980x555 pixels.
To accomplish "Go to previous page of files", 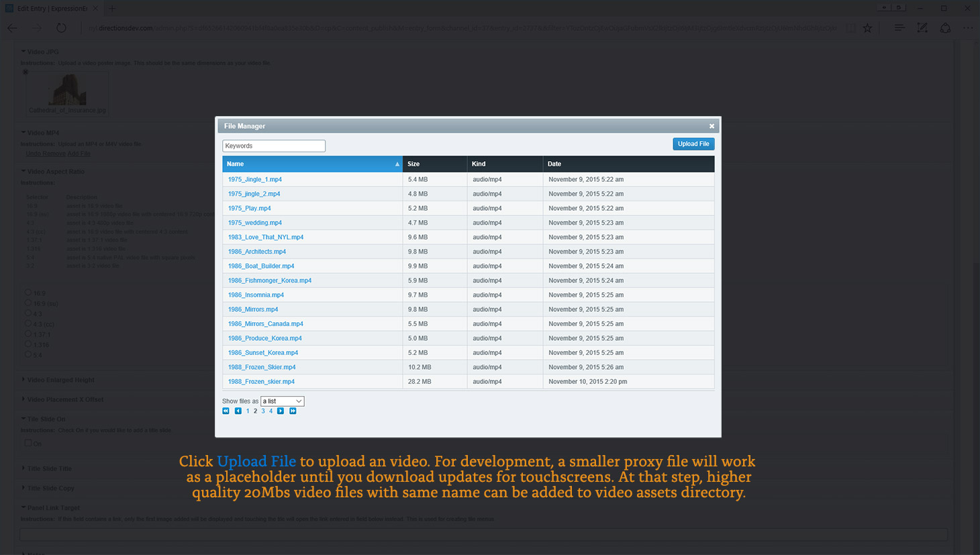I will [238, 411].
